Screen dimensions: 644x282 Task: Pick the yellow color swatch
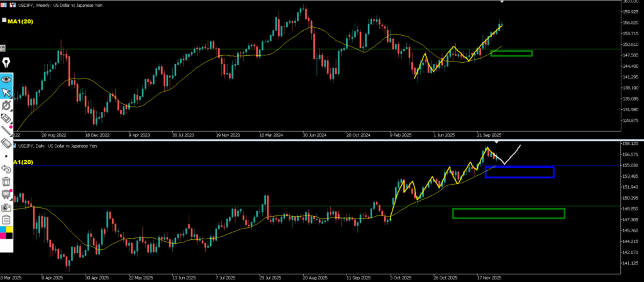(9, 231)
